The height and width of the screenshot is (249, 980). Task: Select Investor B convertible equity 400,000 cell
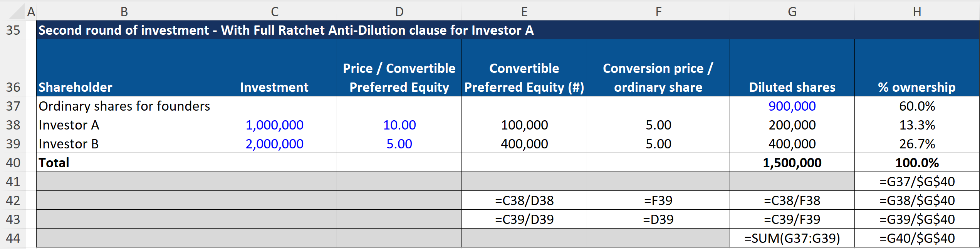pyautogui.click(x=524, y=144)
